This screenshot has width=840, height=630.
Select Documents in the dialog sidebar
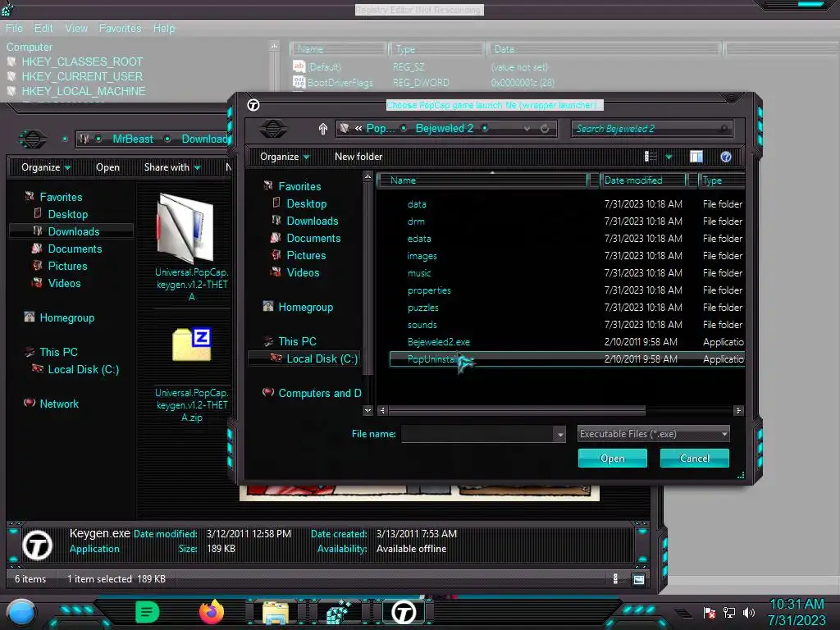[313, 238]
